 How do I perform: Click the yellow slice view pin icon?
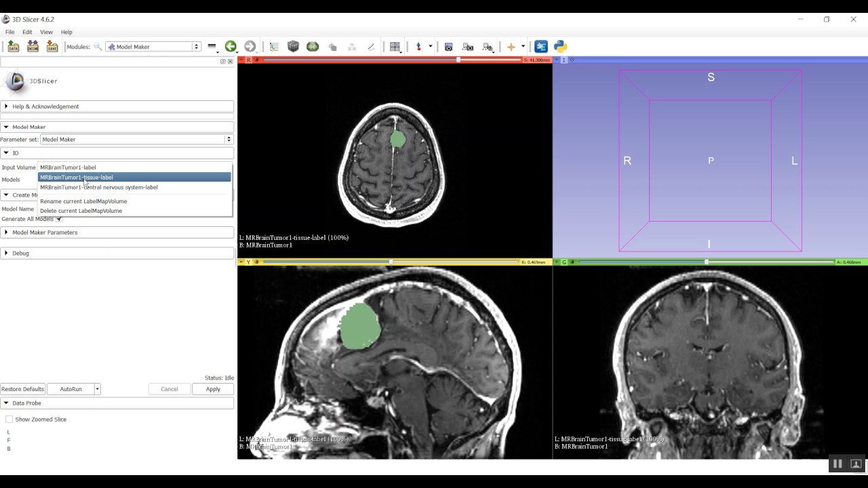click(241, 262)
